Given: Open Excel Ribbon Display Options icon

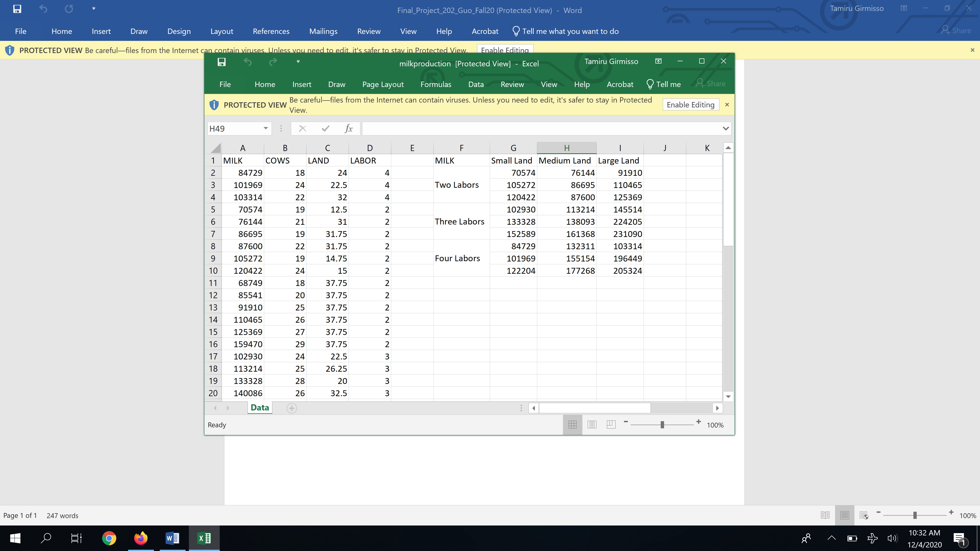Looking at the screenshot, I should [658, 61].
